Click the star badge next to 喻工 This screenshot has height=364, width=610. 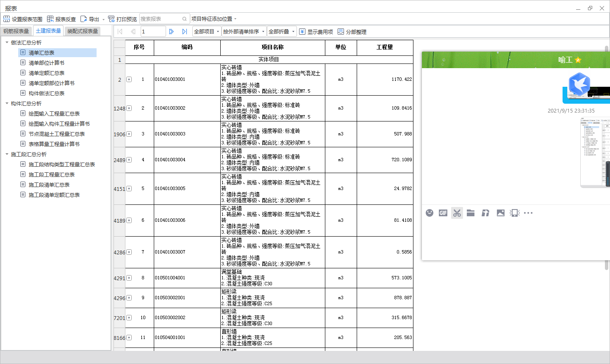pyautogui.click(x=578, y=60)
